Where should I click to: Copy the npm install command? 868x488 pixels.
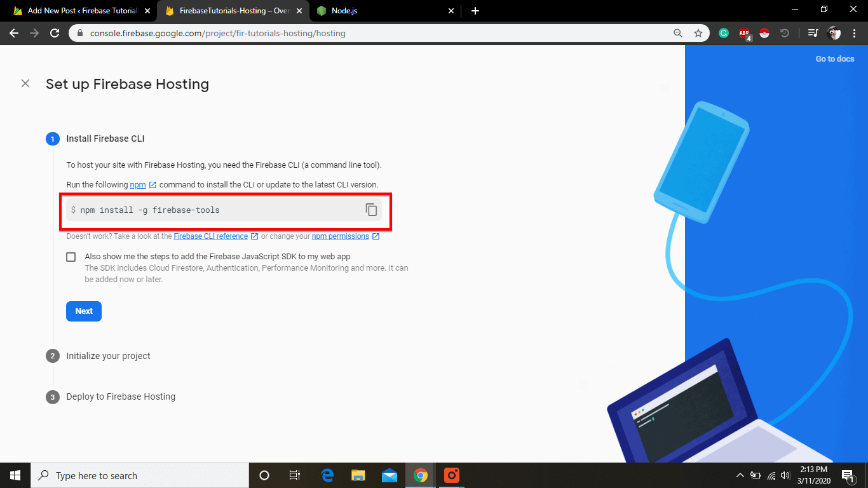point(372,210)
